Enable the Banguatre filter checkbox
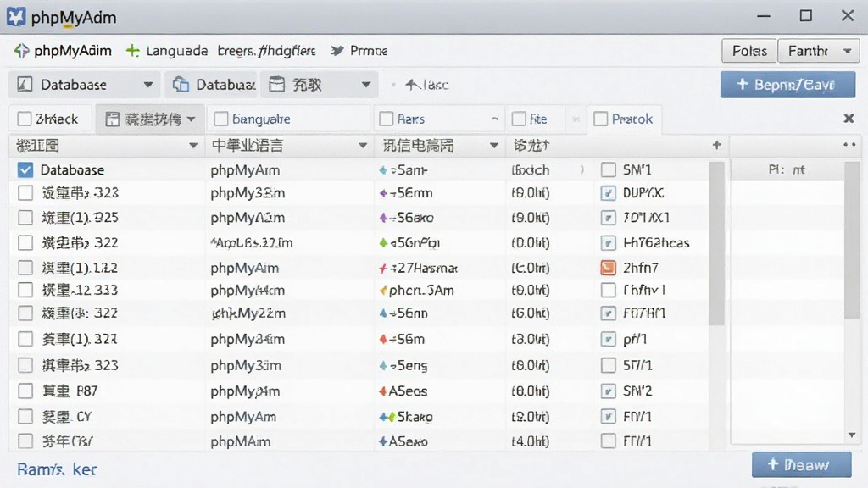The width and height of the screenshot is (868, 488). [221, 119]
